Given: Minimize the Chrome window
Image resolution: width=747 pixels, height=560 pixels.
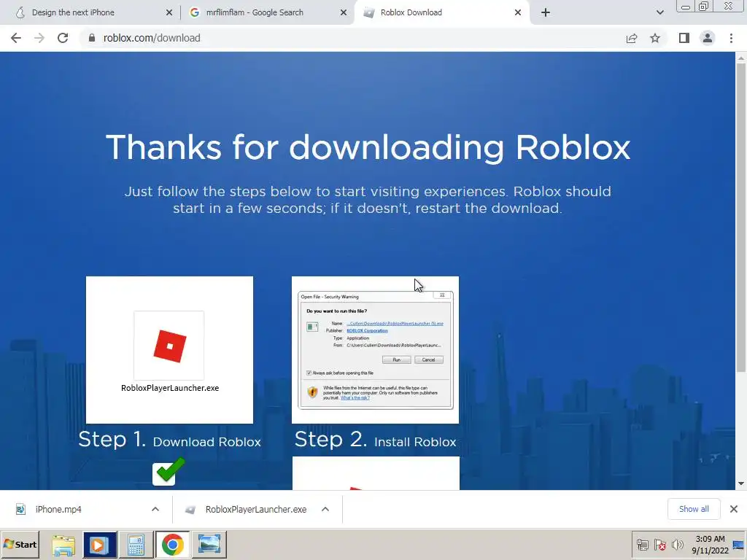Looking at the screenshot, I should pyautogui.click(x=686, y=7).
